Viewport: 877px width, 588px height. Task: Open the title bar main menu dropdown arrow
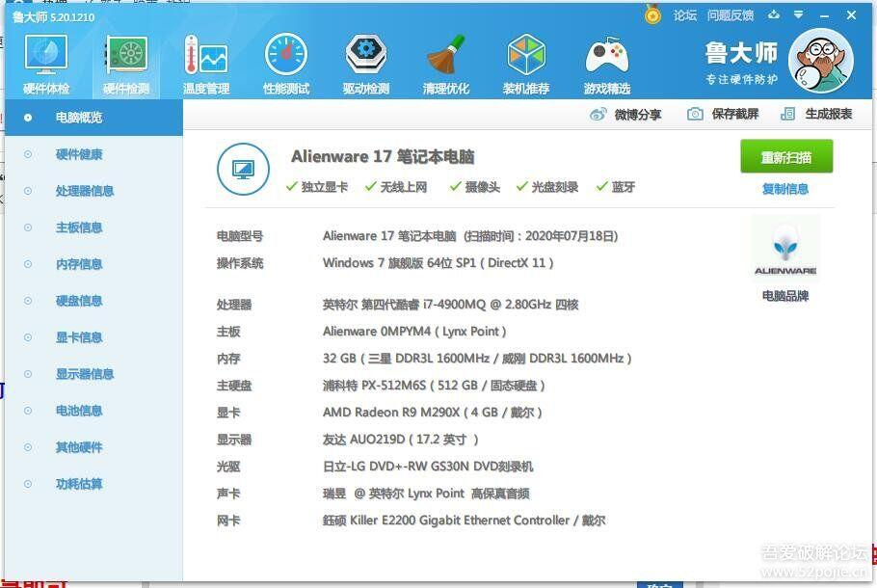click(x=799, y=15)
